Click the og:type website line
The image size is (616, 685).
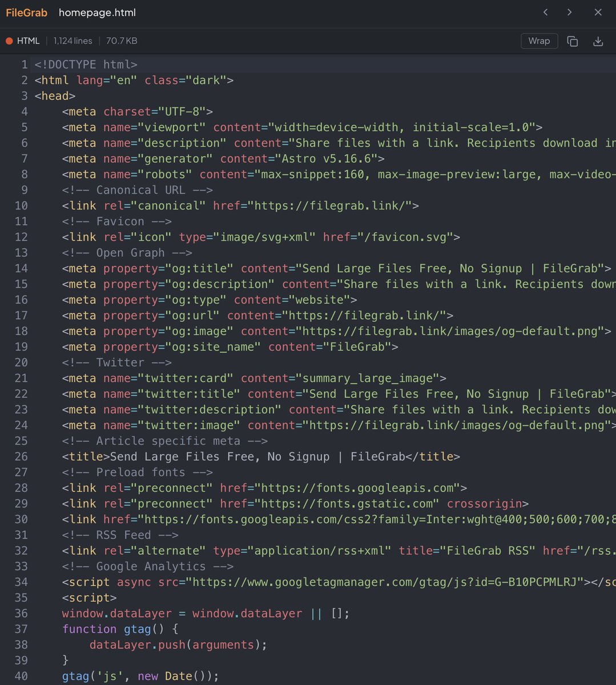pyautogui.click(x=210, y=300)
